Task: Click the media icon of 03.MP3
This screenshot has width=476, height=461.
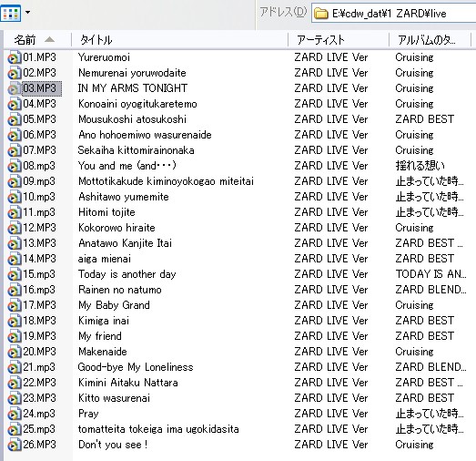Action: [x=14, y=88]
